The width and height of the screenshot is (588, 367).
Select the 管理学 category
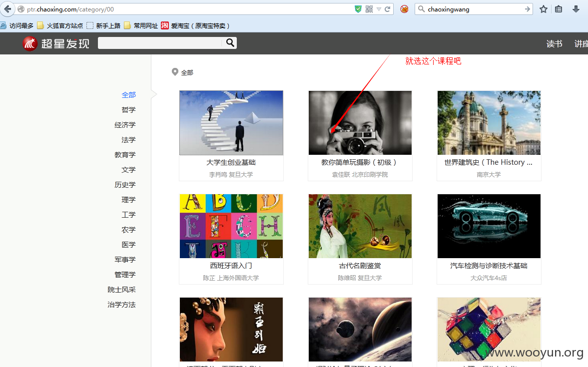125,275
